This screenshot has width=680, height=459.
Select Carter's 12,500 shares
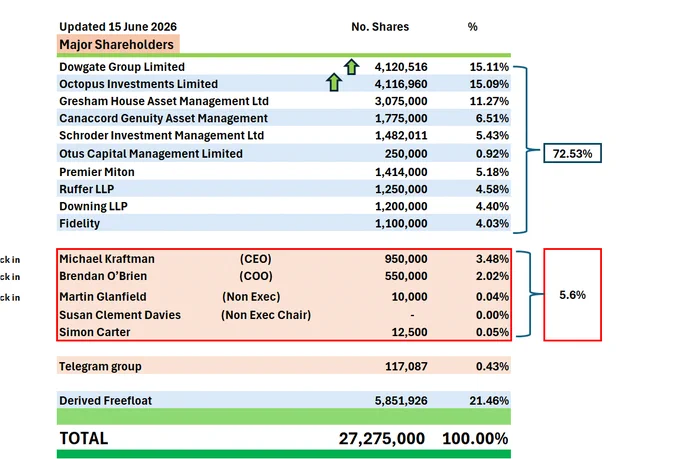(409, 332)
